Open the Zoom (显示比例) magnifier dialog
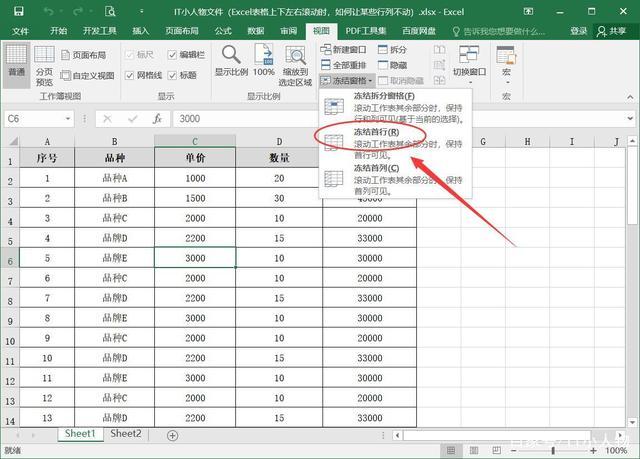This screenshot has height=459, width=640. (231, 61)
